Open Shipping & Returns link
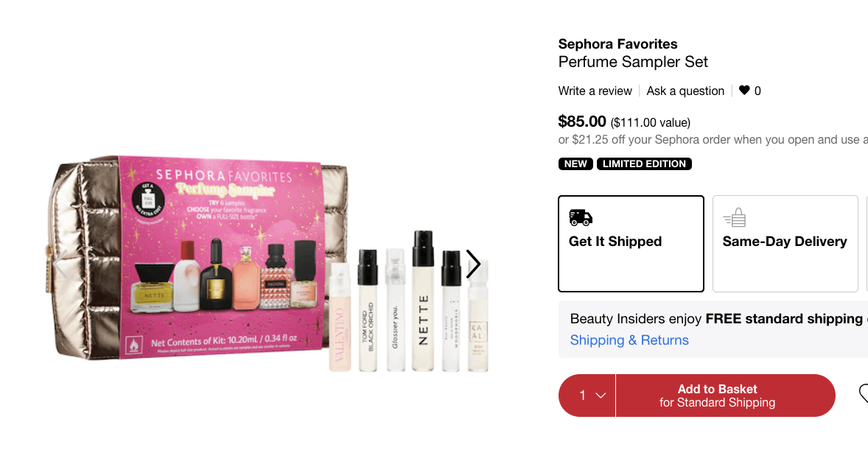The width and height of the screenshot is (868, 464). coord(629,340)
